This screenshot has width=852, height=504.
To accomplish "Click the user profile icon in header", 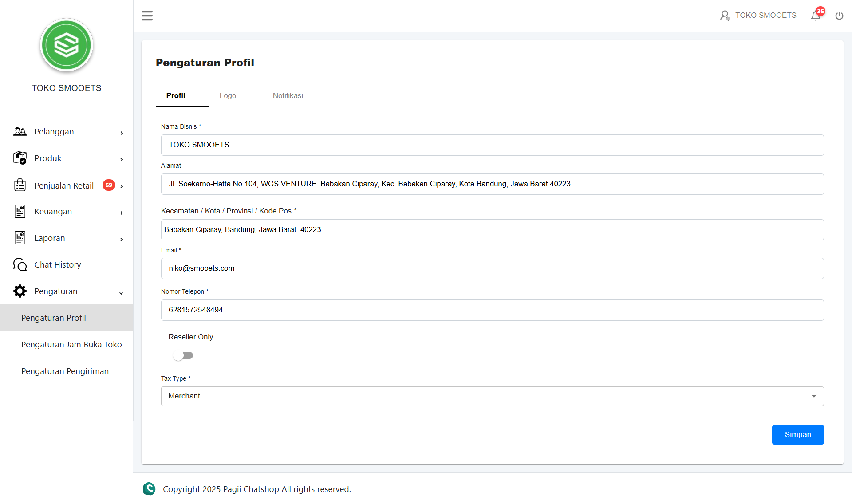I will point(724,16).
